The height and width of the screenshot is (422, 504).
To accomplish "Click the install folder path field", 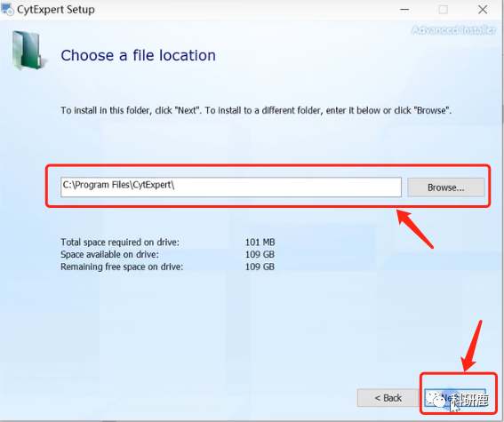I will point(231,187).
